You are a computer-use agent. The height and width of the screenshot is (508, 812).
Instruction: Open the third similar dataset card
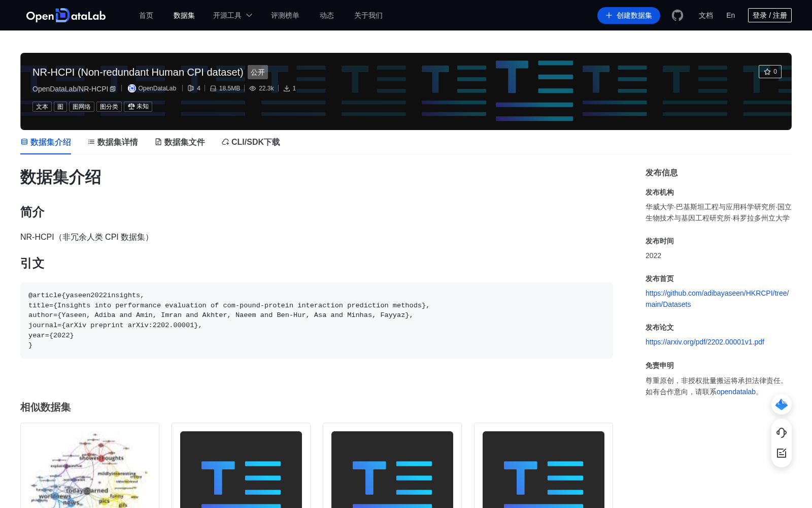tap(392, 465)
